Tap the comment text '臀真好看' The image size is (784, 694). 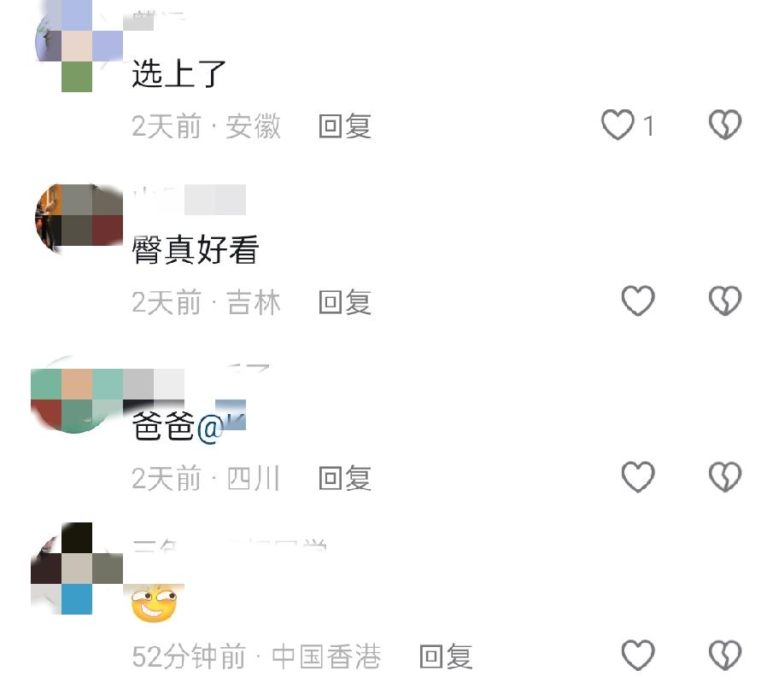coord(196,248)
